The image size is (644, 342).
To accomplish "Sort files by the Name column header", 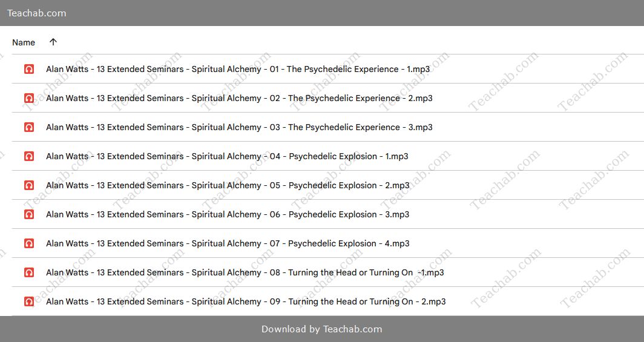I will [x=24, y=42].
